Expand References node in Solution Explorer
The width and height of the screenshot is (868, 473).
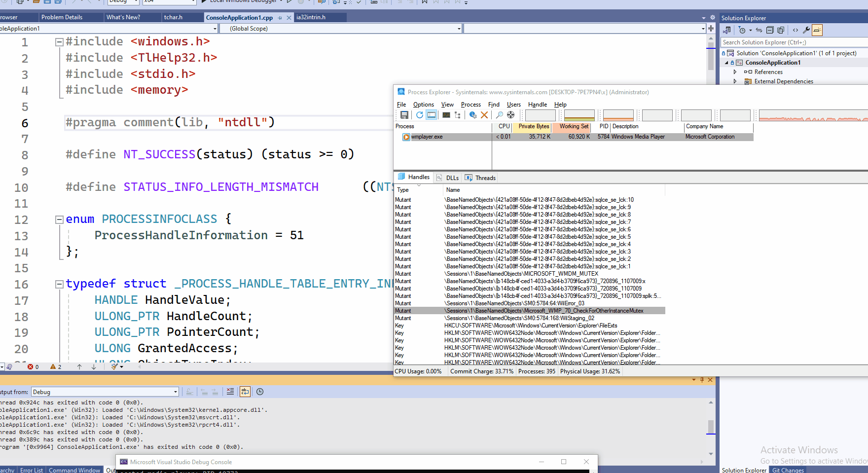[x=735, y=72]
